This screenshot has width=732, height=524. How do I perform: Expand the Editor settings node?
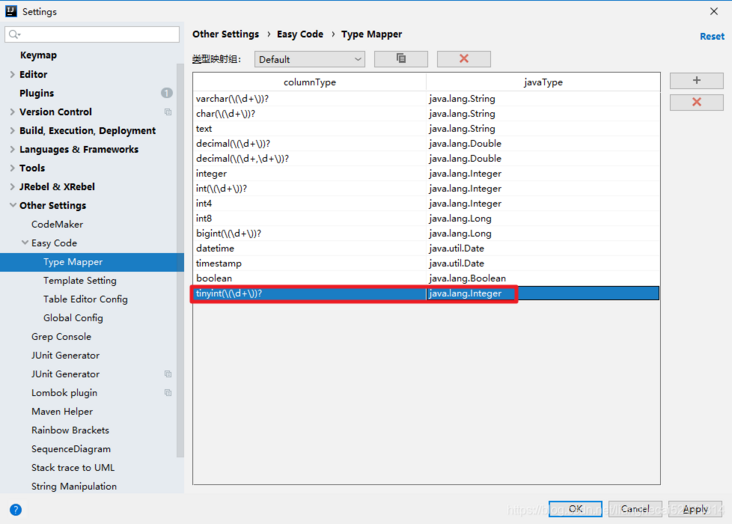tap(13, 74)
